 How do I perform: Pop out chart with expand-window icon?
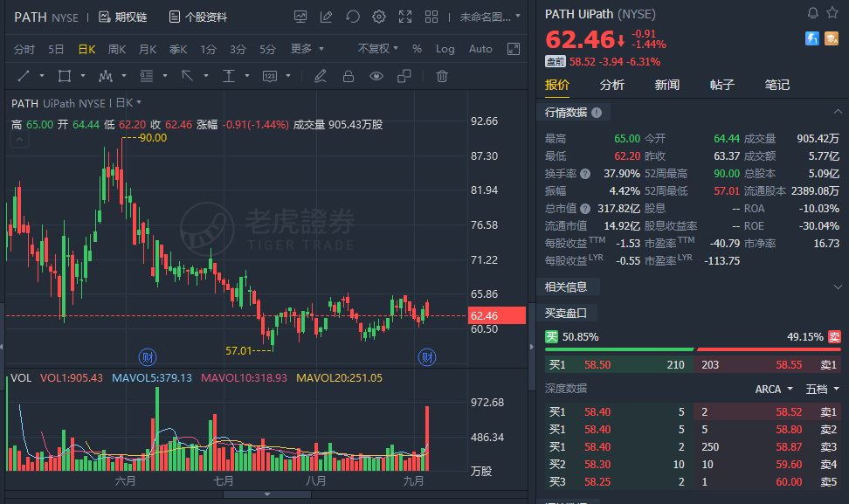point(514,49)
